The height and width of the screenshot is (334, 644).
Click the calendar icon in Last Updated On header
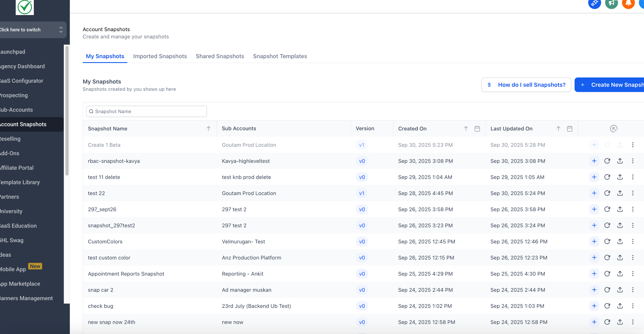tap(570, 129)
